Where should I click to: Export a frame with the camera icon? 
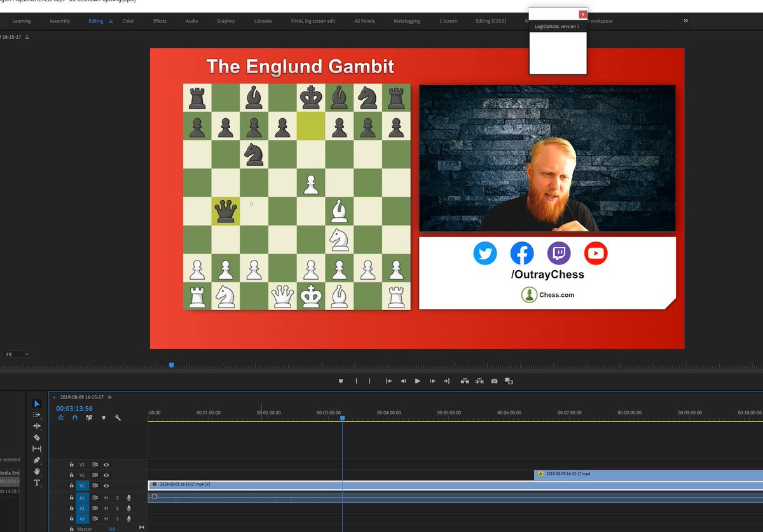click(x=495, y=381)
